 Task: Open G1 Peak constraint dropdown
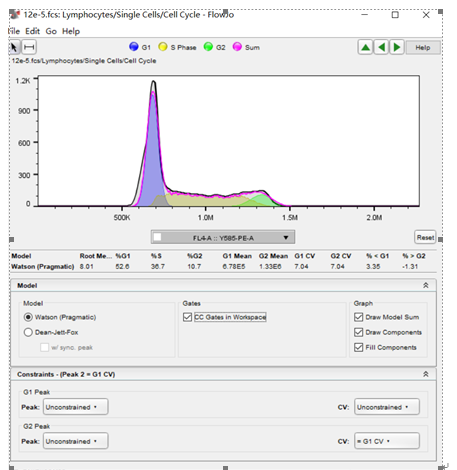pos(76,407)
